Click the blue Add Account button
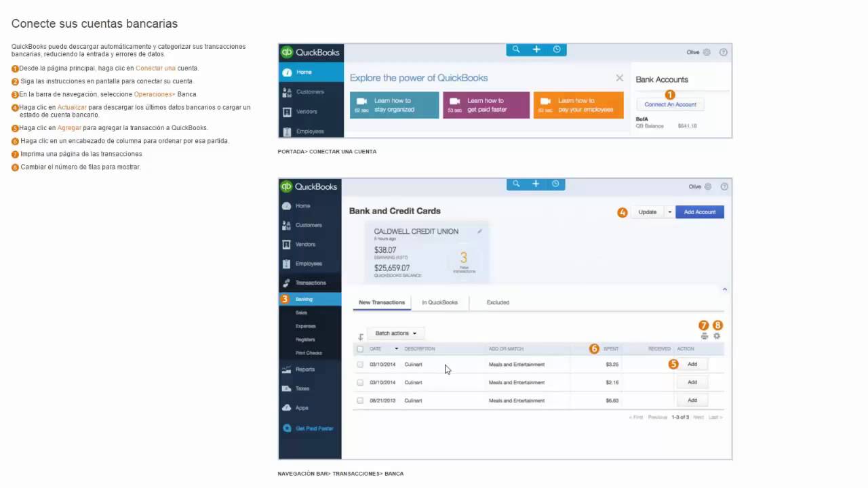 pyautogui.click(x=700, y=212)
